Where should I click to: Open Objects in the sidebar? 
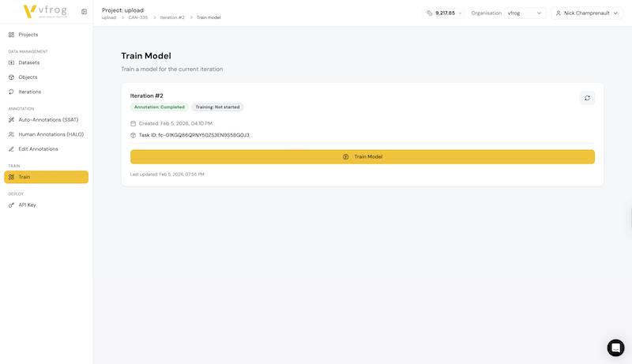tap(28, 77)
